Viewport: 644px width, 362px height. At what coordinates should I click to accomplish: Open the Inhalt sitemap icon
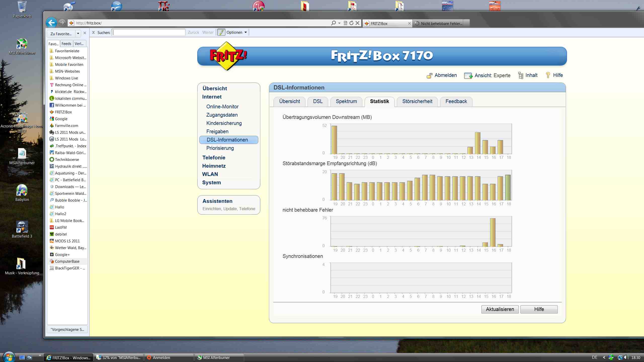[520, 75]
